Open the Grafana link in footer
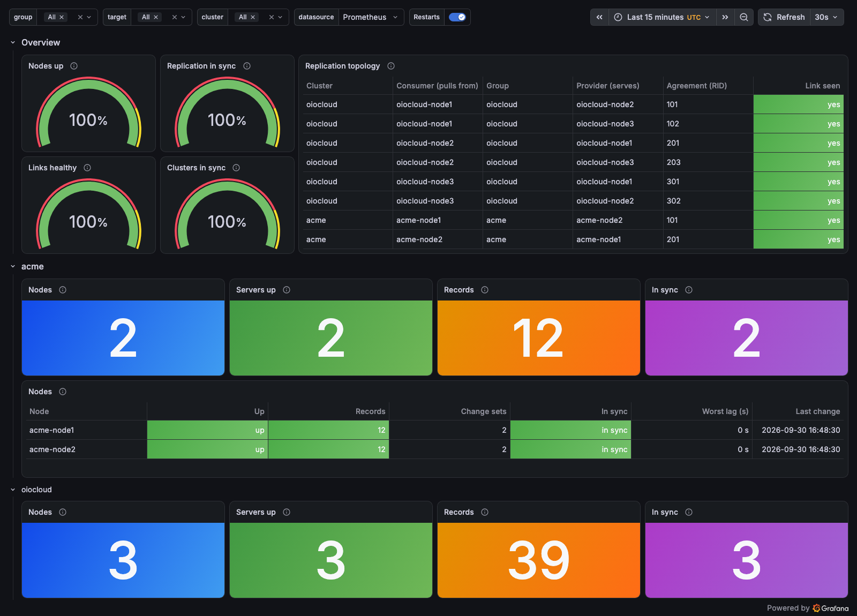The width and height of the screenshot is (857, 616). pyautogui.click(x=831, y=608)
